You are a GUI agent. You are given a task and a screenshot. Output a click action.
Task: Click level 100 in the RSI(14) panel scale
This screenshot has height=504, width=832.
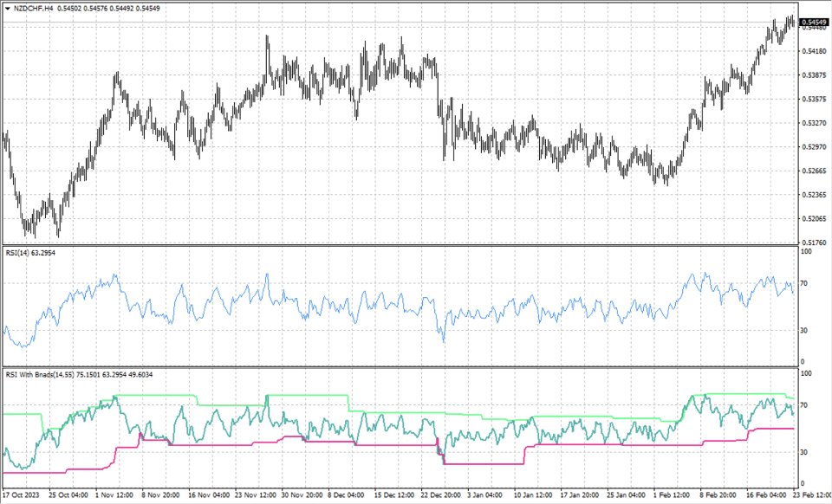(806, 252)
